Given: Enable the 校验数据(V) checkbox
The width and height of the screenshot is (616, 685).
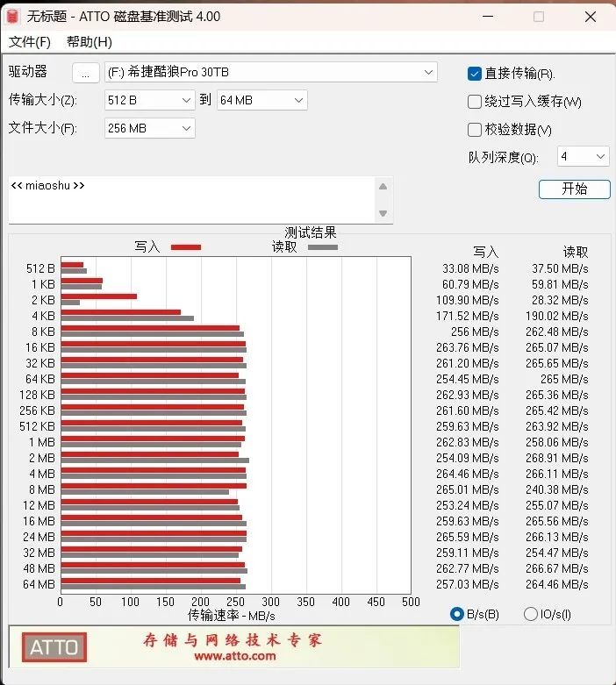Looking at the screenshot, I should coord(475,129).
